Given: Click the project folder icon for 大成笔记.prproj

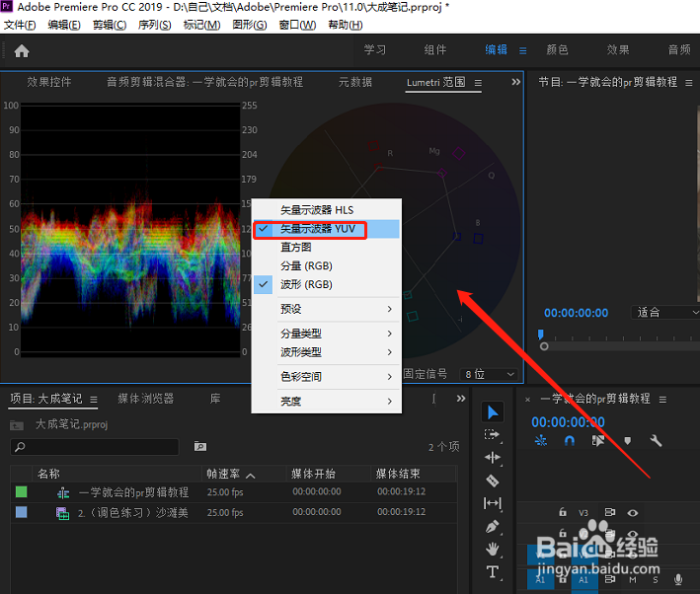Looking at the screenshot, I should [17, 425].
